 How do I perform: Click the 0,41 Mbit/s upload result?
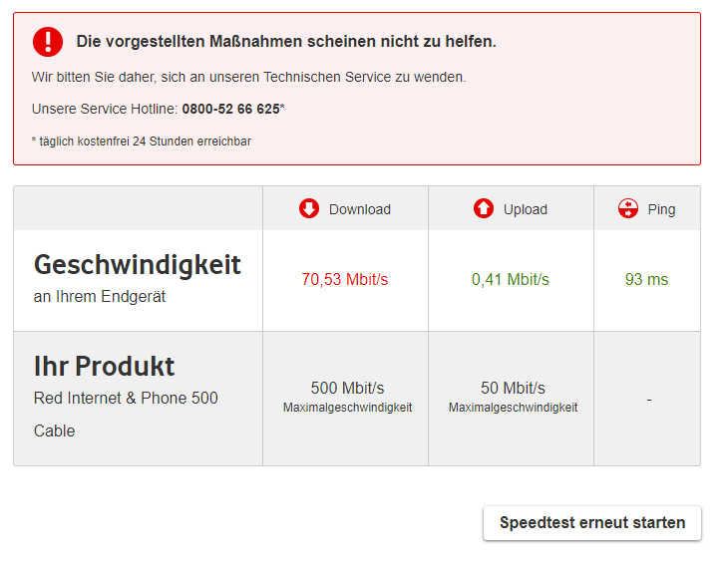tap(511, 280)
